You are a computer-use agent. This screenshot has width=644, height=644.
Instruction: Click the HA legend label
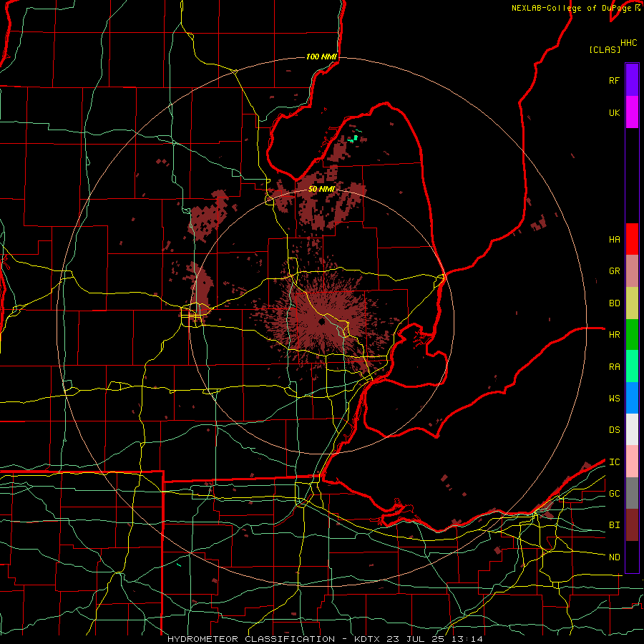(x=614, y=239)
